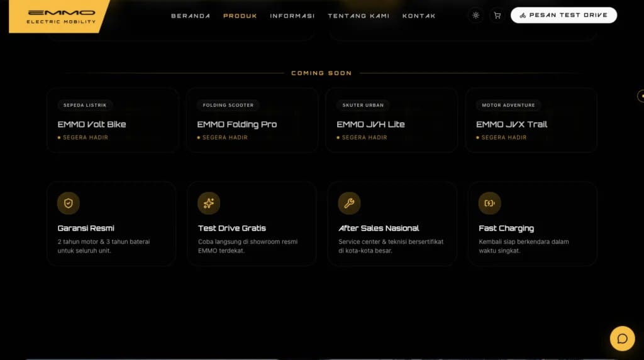Click the After Sales Nasional wrench icon
The image size is (644, 360).
pos(349,203)
